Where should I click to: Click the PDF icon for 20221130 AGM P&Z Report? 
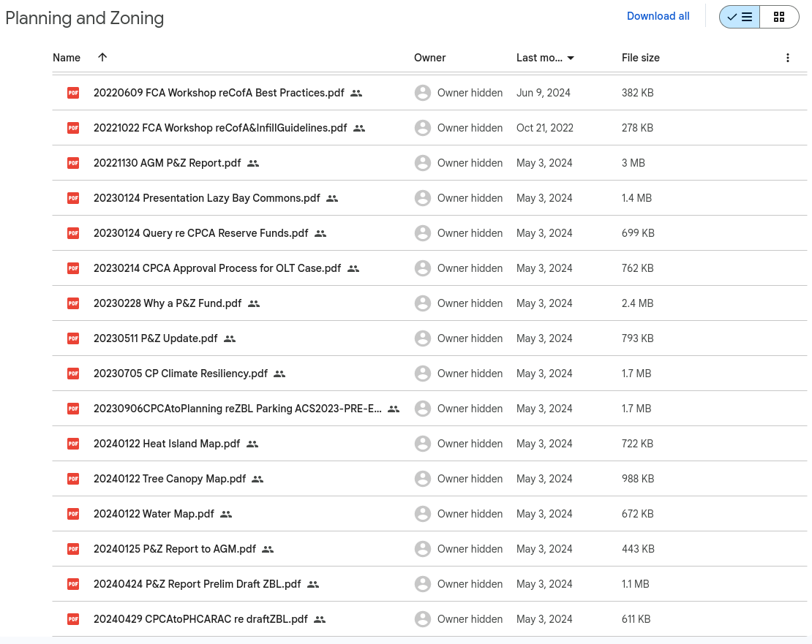coord(72,163)
